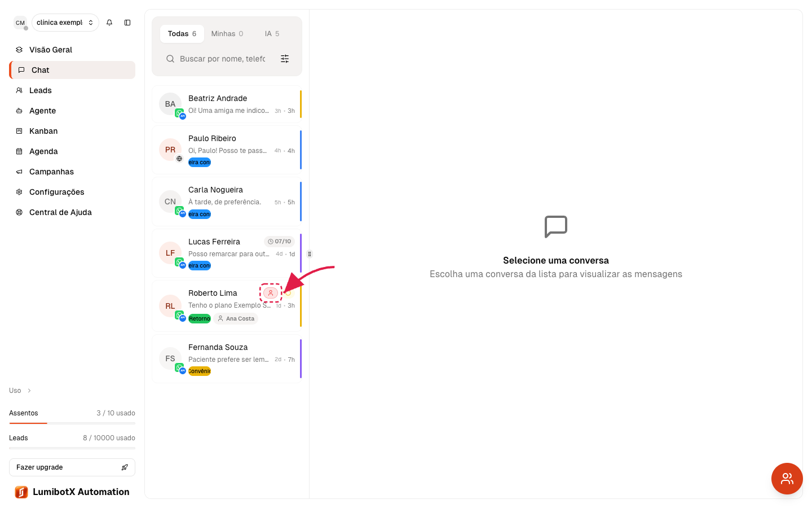Expand the Uso section chevron
812x508 pixels.
(29, 391)
